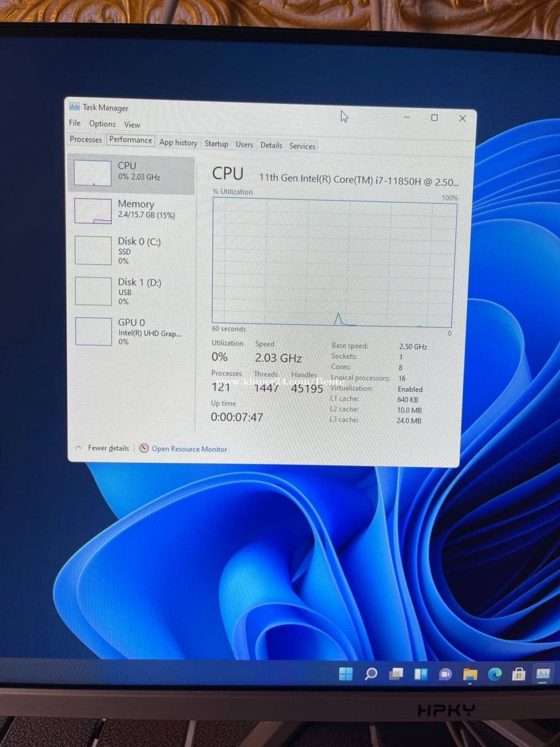Click the handles count '45195'

pos(307,389)
